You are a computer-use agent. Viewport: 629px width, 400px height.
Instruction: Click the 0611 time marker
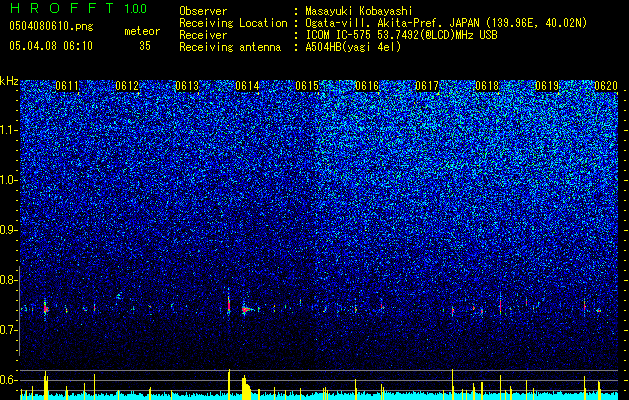point(67,86)
